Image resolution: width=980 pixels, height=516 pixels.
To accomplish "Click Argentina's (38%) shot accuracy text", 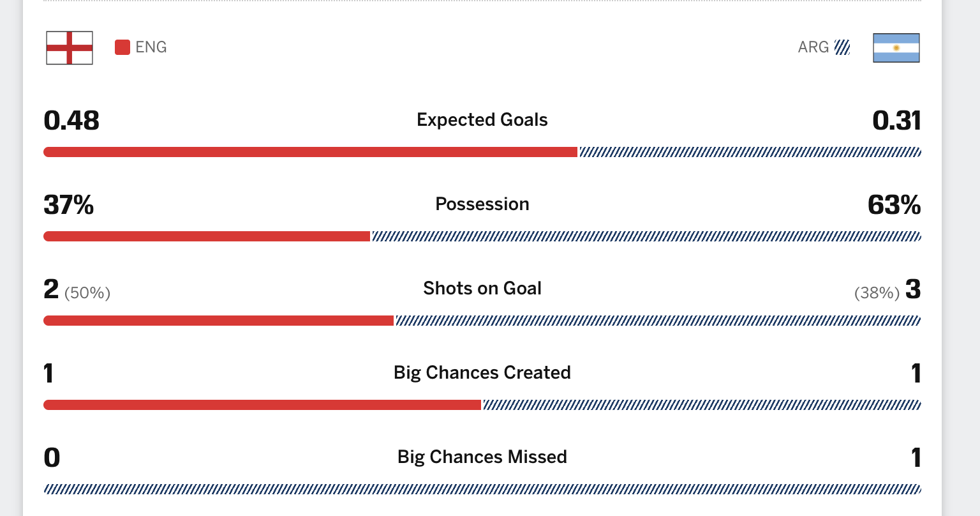I will point(877,293).
